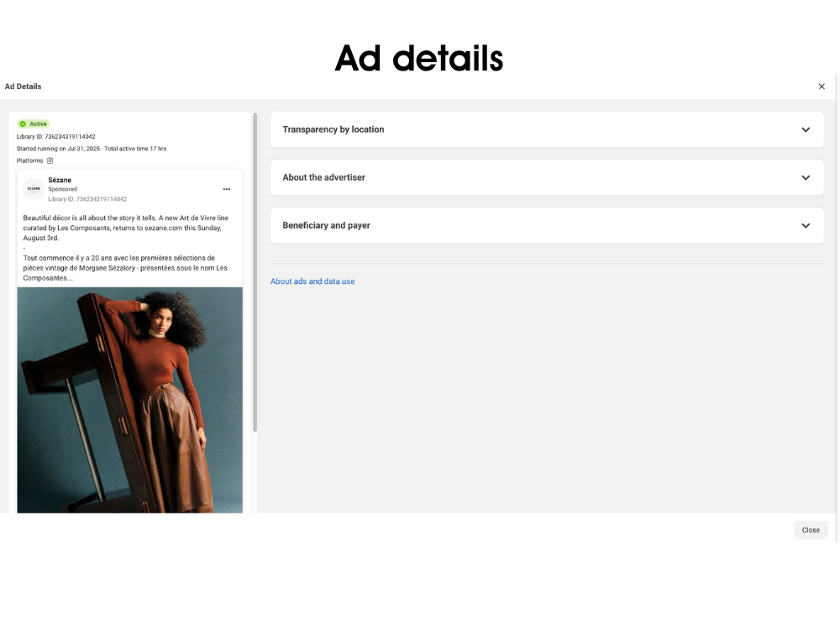Open the About ads and data use link
The width and height of the screenshot is (840, 630).
(x=312, y=281)
